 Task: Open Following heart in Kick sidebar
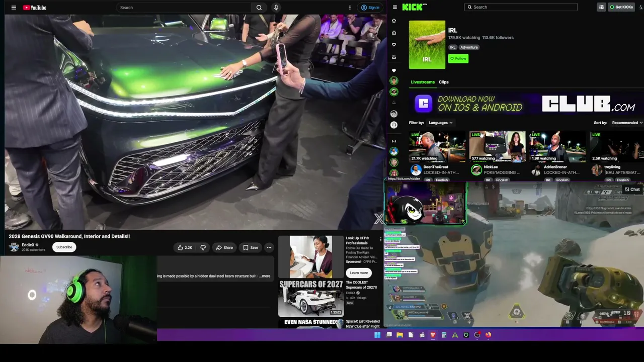(394, 45)
